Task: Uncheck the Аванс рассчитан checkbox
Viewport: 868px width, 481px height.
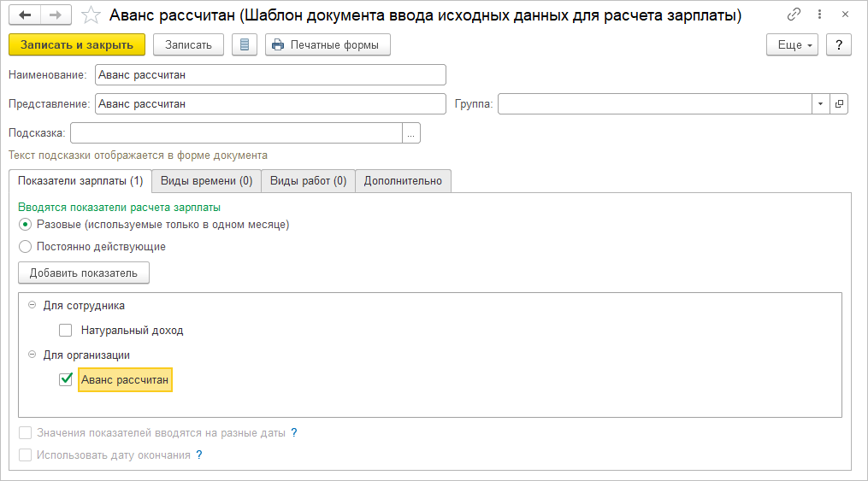Action: click(66, 379)
